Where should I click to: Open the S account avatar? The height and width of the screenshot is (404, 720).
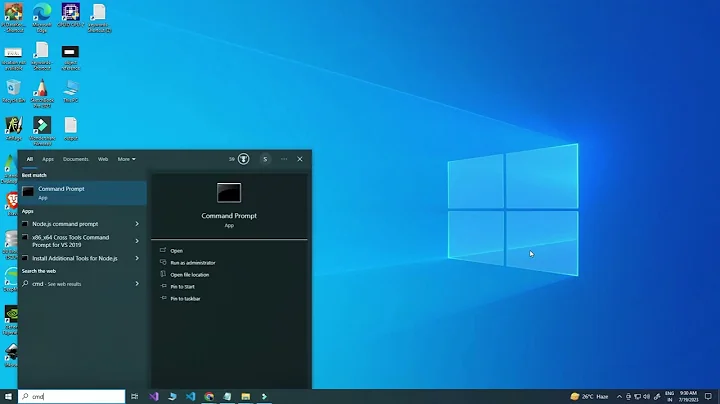click(x=265, y=159)
